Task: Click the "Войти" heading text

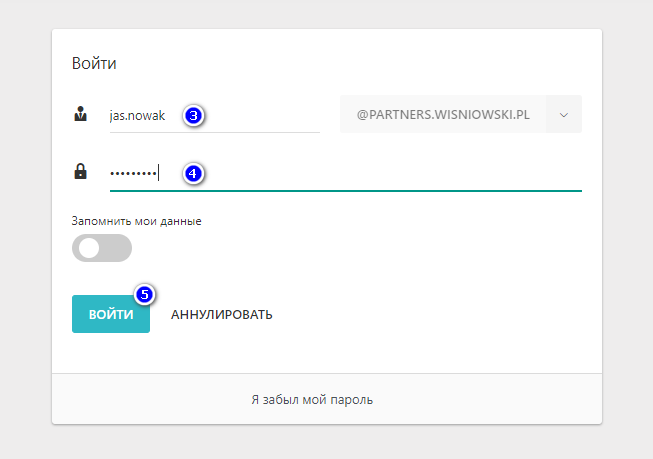Action: coord(94,64)
